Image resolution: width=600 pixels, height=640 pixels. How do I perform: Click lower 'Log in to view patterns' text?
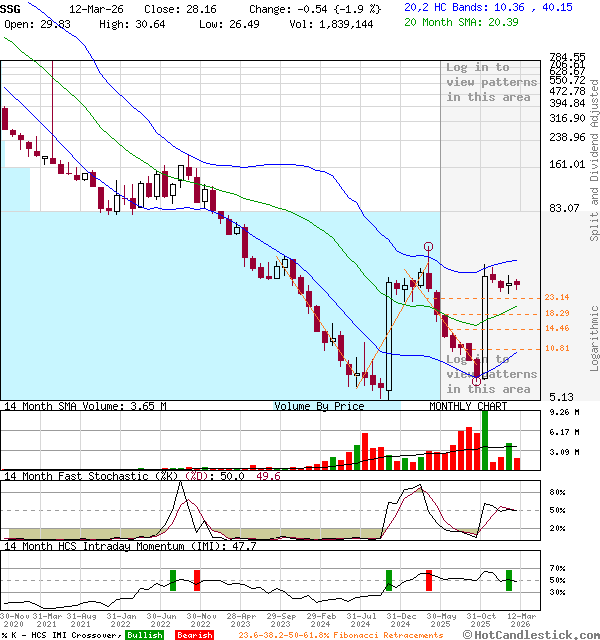489,374
